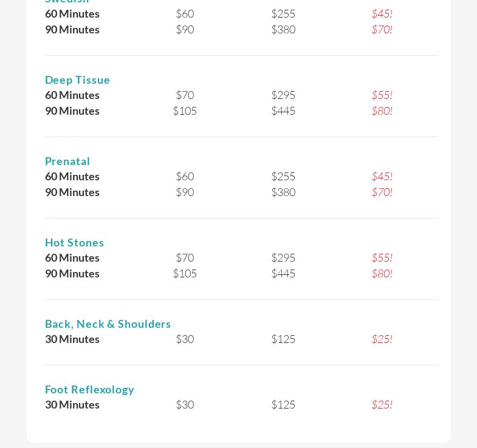Click Back, Neck & Shoulders $125 price

[x=283, y=339]
